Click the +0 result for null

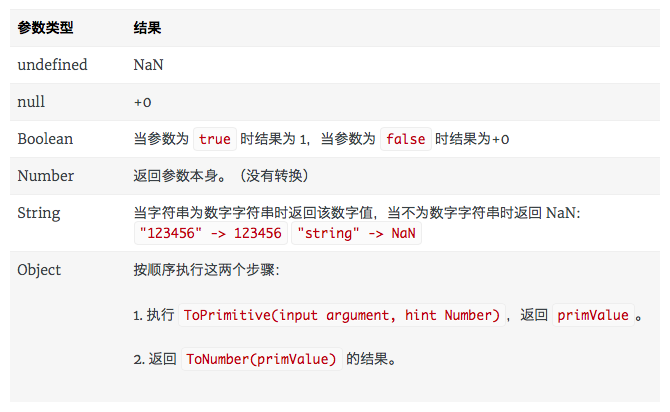pyautogui.click(x=142, y=103)
